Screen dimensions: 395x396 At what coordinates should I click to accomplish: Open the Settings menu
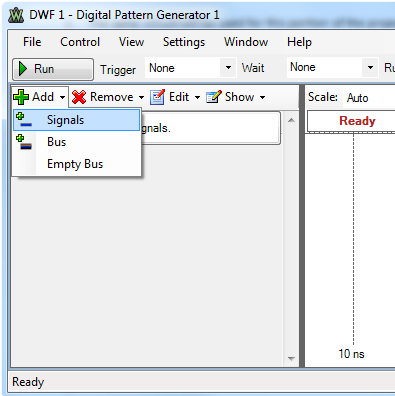pos(184,42)
